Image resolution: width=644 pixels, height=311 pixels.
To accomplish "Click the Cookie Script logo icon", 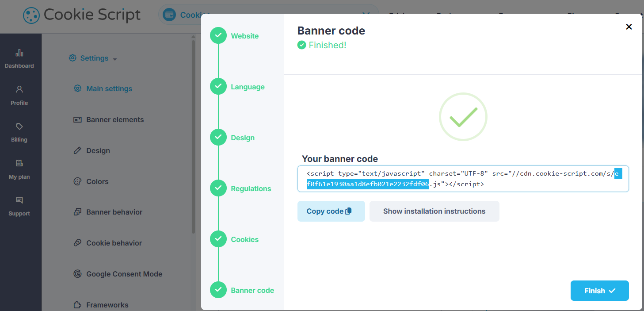I will point(31,16).
